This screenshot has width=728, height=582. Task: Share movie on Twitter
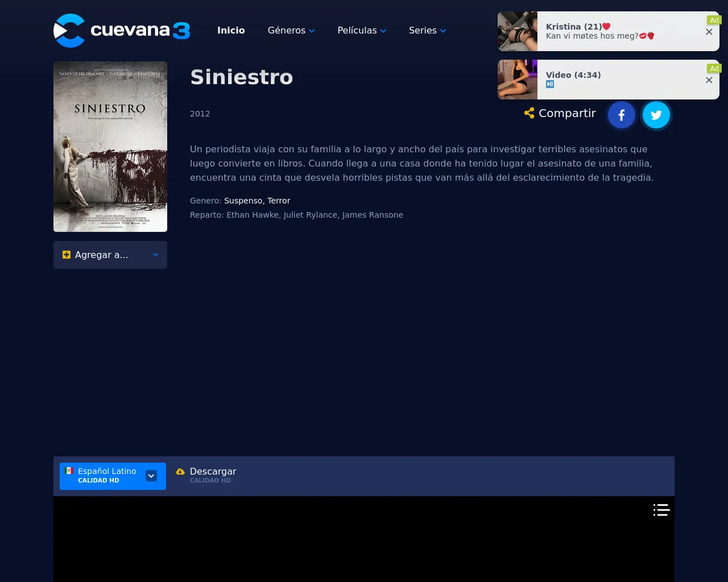tap(656, 115)
